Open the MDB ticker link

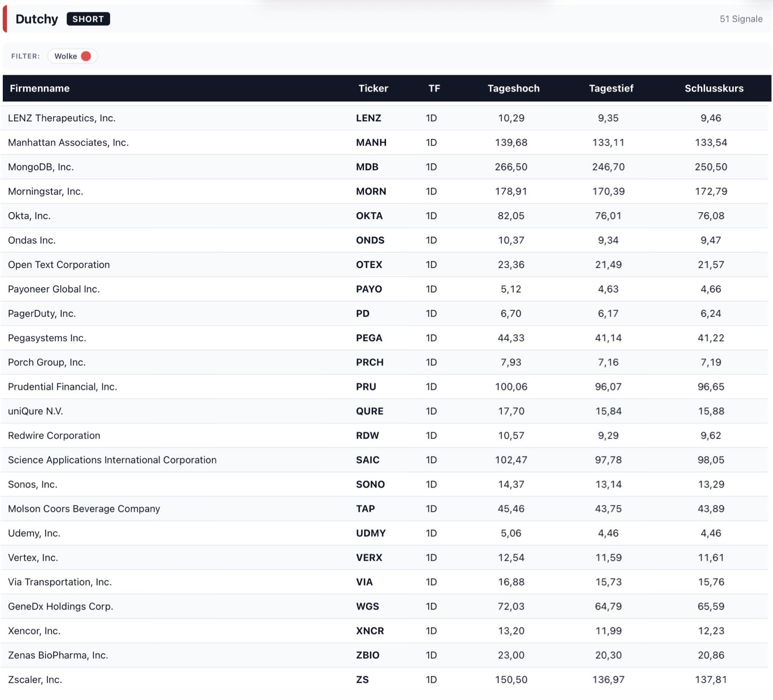[x=367, y=167]
